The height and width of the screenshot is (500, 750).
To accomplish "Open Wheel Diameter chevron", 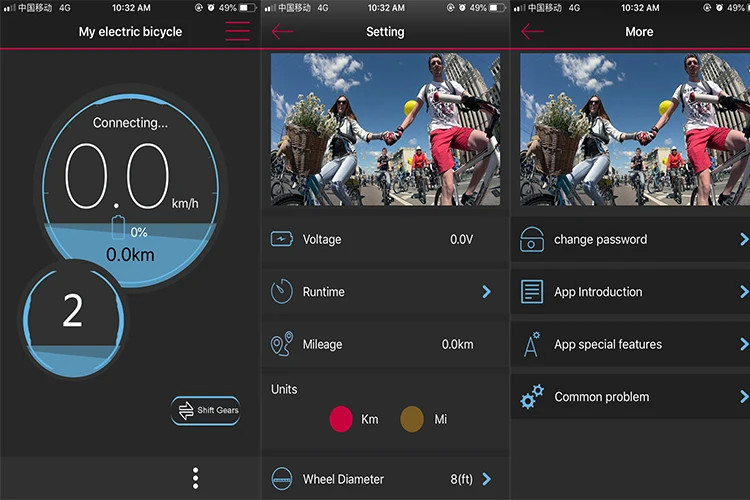I will click(486, 478).
